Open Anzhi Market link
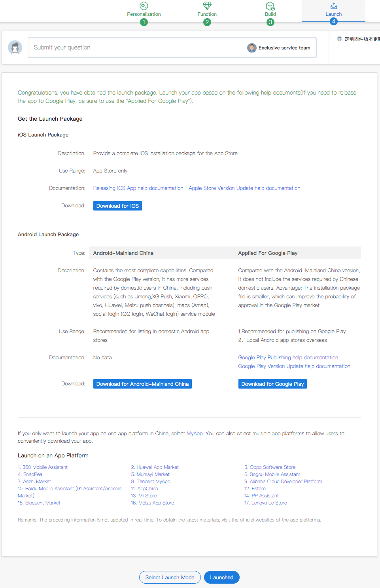 pos(34,482)
